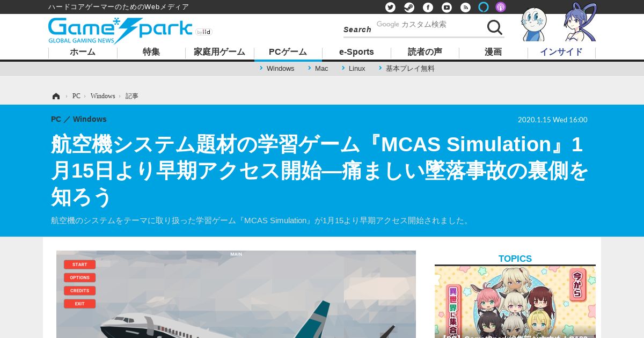Click 記事 in the breadcrumb trail
This screenshot has height=338, width=644.
132,96
